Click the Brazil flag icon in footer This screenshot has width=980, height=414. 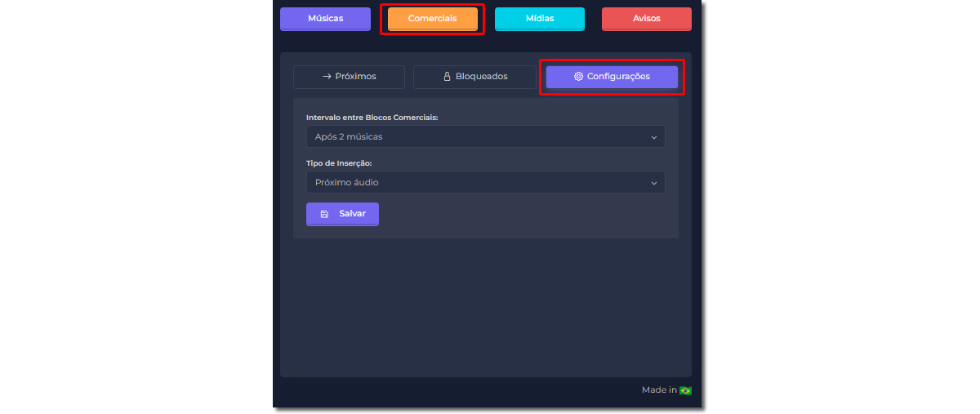pos(685,390)
